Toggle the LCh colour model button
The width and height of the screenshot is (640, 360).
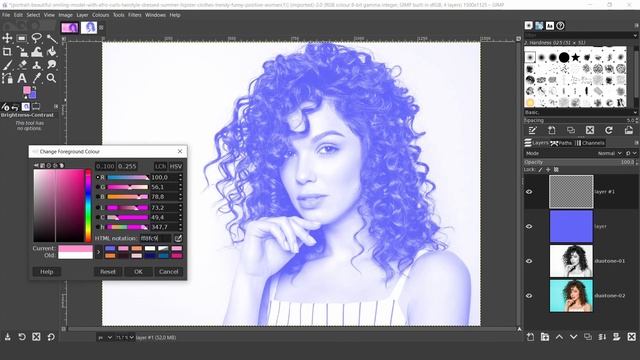tap(160, 166)
